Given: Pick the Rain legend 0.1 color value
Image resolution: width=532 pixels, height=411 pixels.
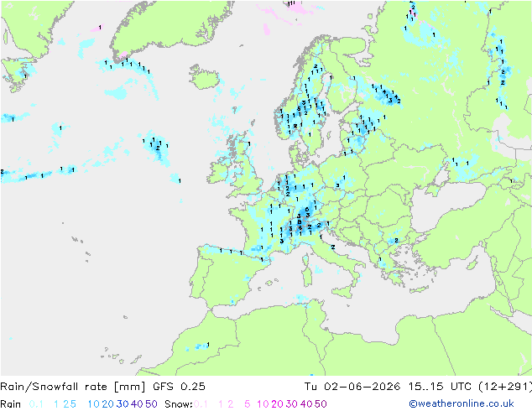Looking at the screenshot, I should tap(36, 404).
